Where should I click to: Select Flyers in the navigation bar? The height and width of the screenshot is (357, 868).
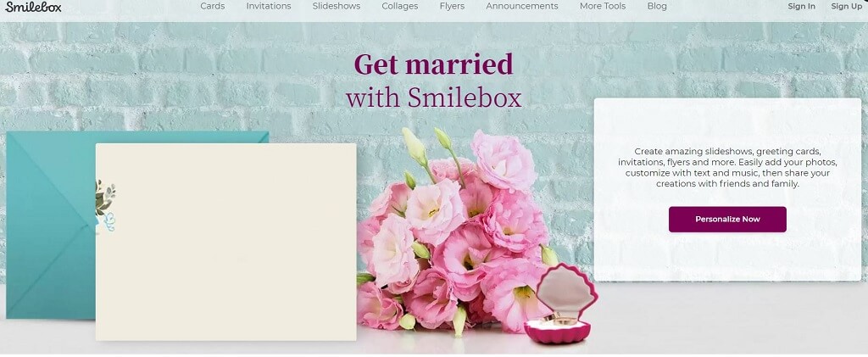(x=452, y=6)
